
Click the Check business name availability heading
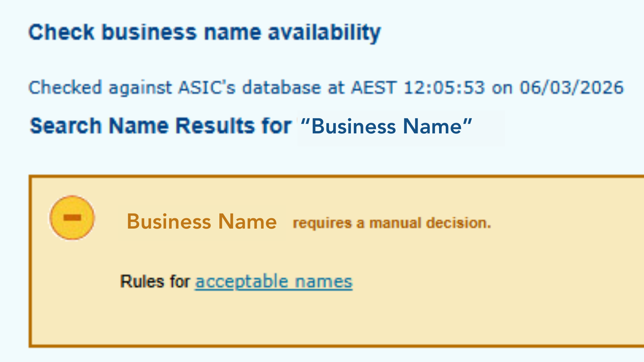205,33
